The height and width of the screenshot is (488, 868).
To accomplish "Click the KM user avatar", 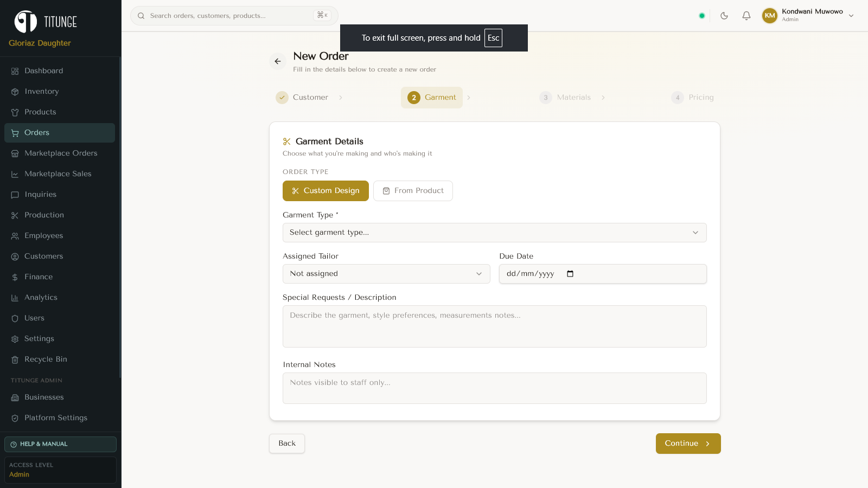I will pyautogui.click(x=770, y=16).
